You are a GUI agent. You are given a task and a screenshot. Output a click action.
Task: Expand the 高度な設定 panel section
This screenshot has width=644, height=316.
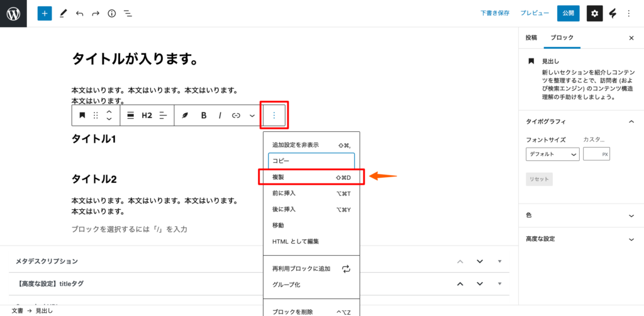pos(580,239)
